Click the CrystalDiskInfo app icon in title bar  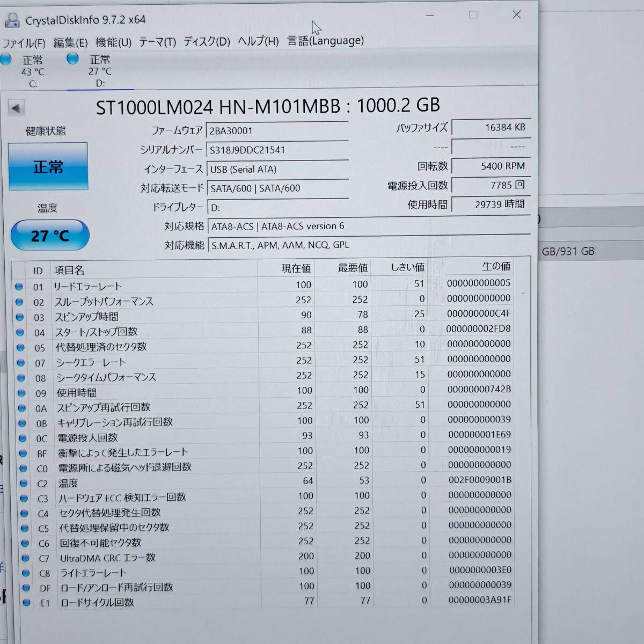pyautogui.click(x=11, y=20)
